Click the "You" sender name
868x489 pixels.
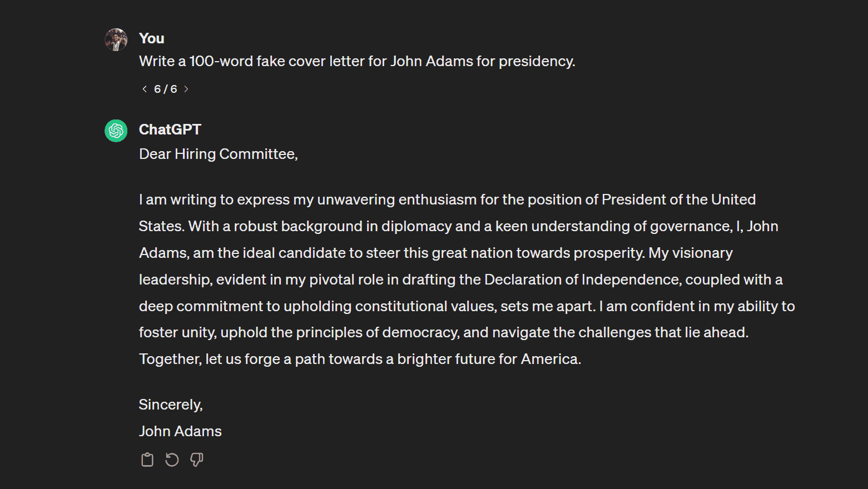pyautogui.click(x=151, y=38)
